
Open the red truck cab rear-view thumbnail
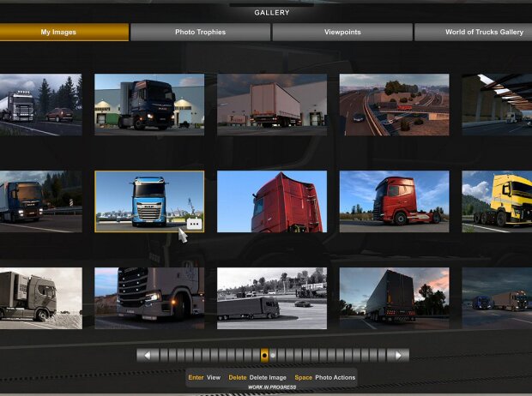click(x=272, y=201)
